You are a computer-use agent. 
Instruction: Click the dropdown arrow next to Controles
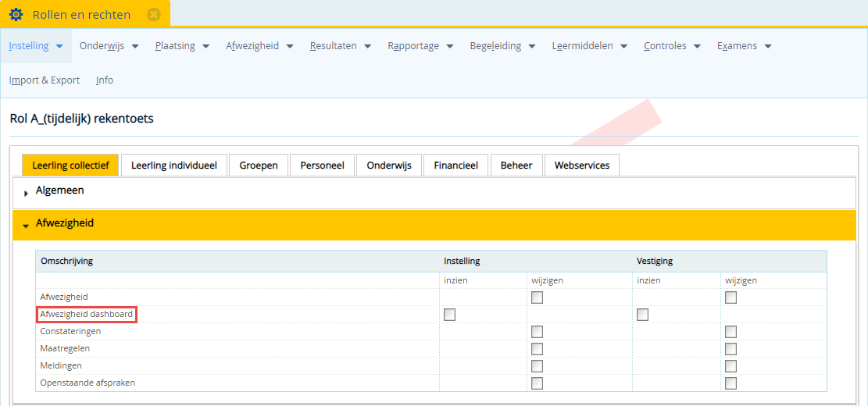(x=697, y=47)
